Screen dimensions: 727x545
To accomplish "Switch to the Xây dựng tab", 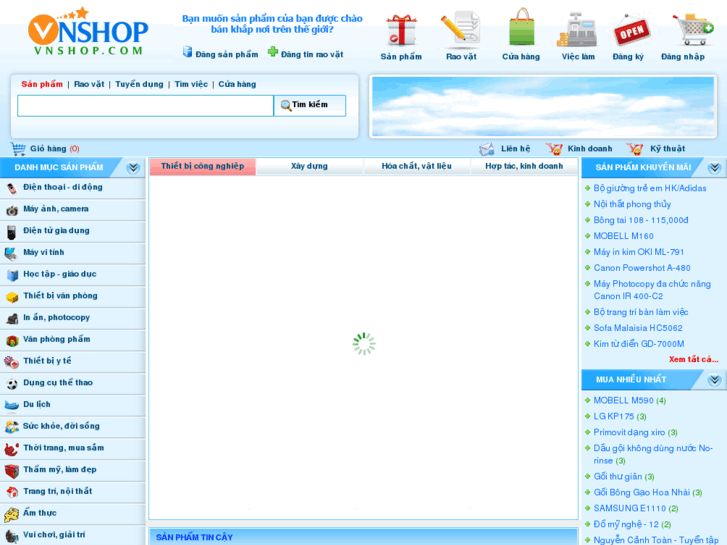I will (309, 166).
